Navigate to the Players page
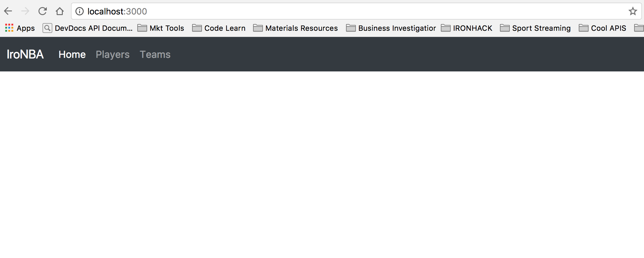 113,54
